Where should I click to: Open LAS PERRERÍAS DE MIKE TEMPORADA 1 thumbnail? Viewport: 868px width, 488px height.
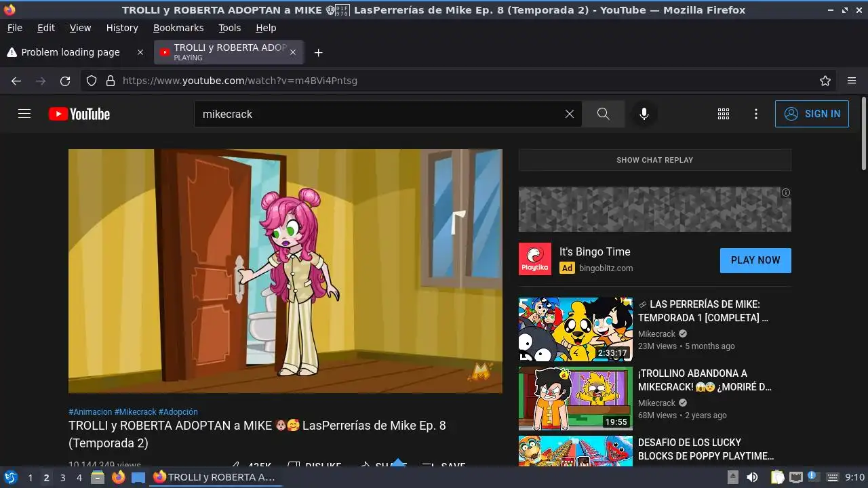[x=576, y=329]
